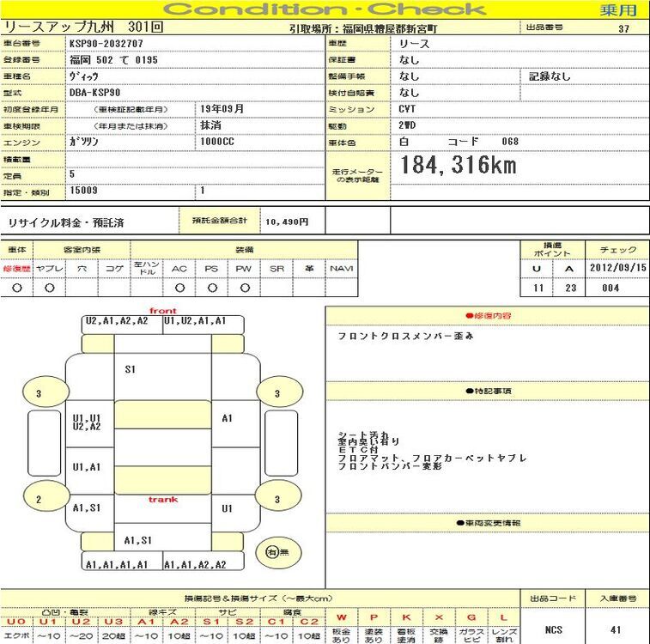Select the body color code 068
Image resolution: width=650 pixels, height=644 pixels.
[x=510, y=142]
